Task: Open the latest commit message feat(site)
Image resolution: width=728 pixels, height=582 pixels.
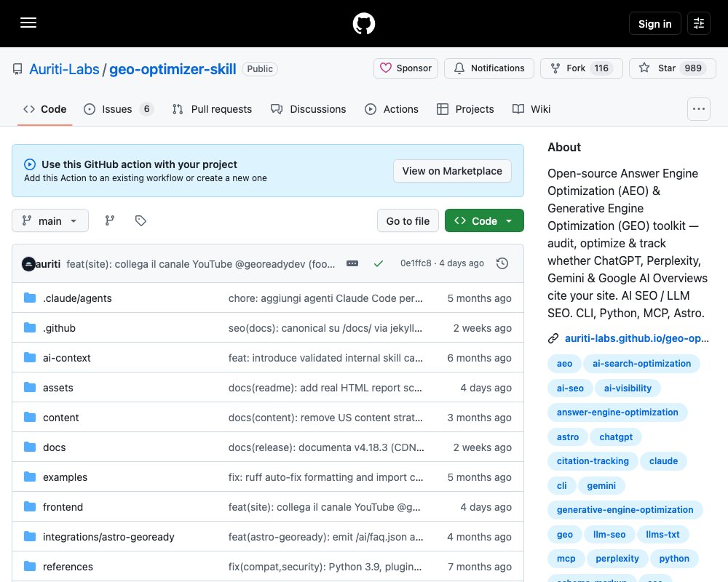Action: tap(201, 264)
